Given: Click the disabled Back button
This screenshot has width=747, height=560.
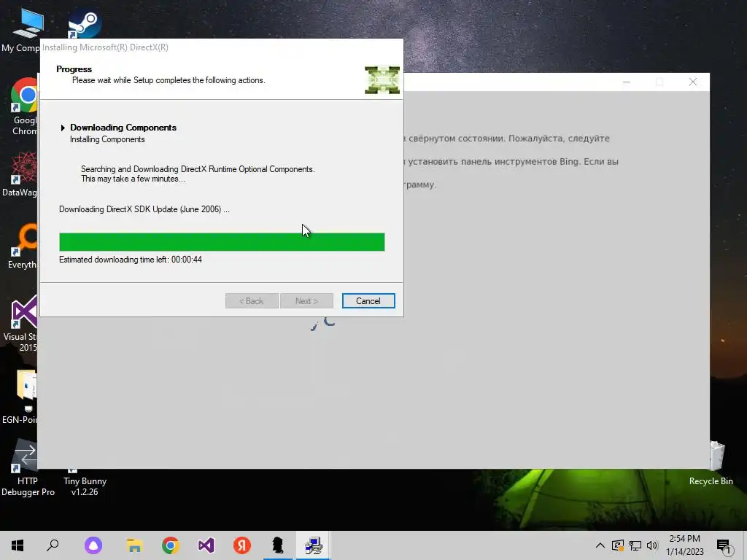Looking at the screenshot, I should [252, 301].
